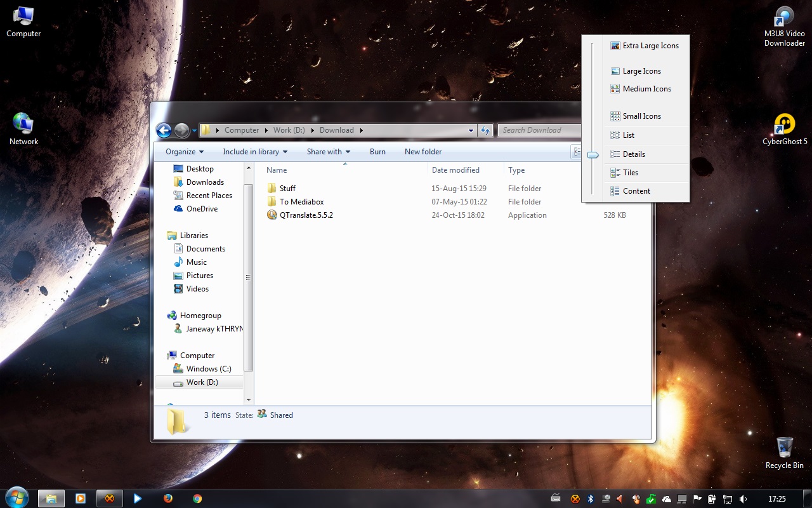Click the Search Download input field

[538, 130]
